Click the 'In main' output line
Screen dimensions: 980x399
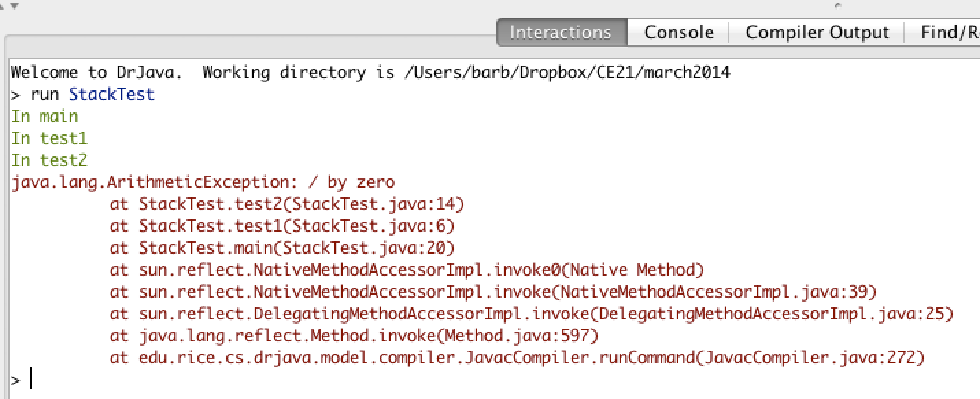coord(45,117)
